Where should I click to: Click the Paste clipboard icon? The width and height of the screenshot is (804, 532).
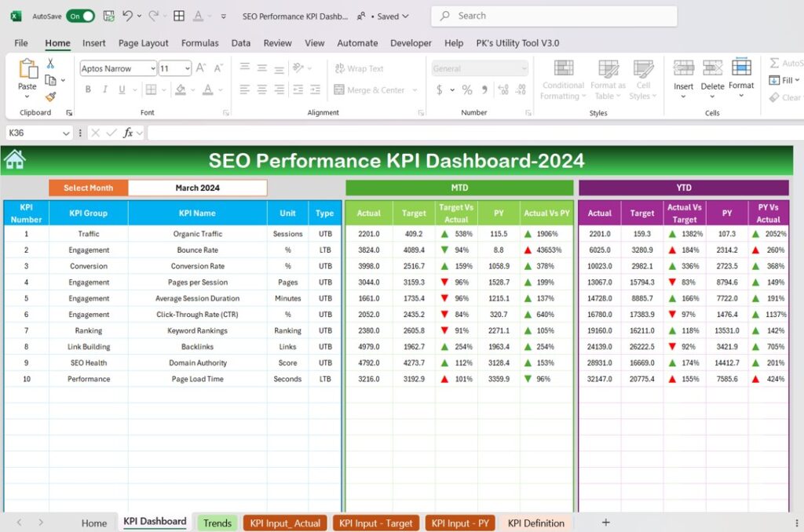tap(27, 69)
